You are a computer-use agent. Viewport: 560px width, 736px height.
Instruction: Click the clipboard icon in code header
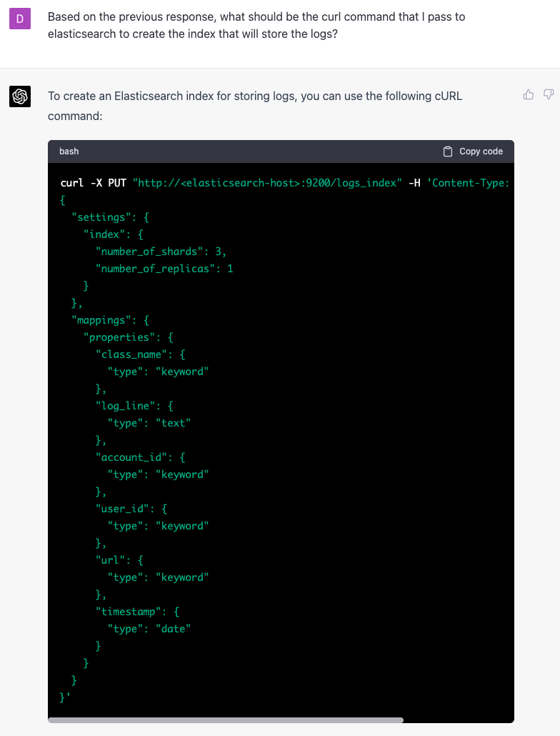tap(448, 151)
